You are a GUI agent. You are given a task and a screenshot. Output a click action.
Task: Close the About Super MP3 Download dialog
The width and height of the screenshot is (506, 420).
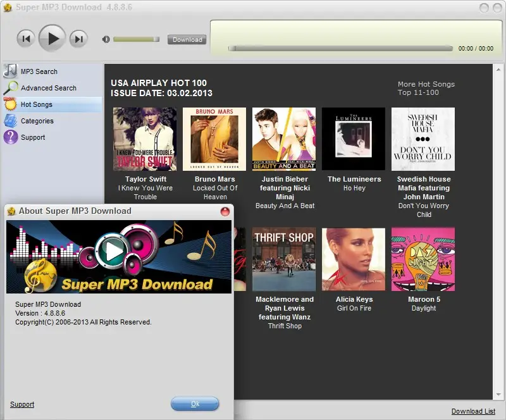225,211
